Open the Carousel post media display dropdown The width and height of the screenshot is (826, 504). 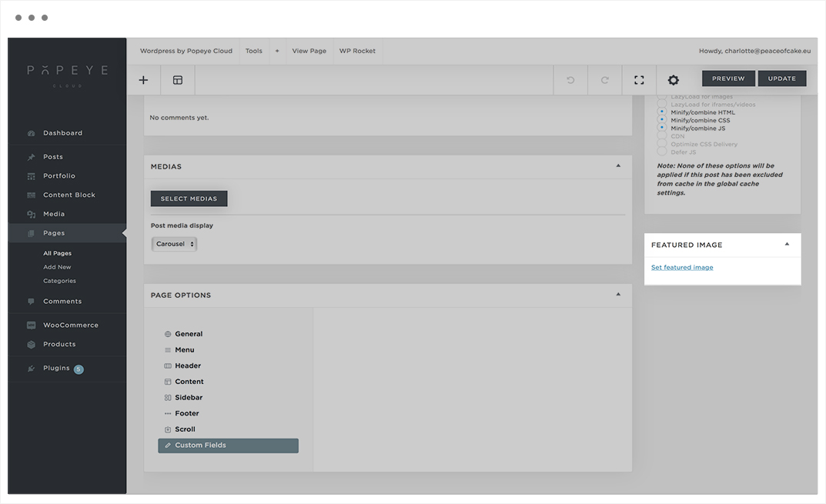click(x=175, y=244)
